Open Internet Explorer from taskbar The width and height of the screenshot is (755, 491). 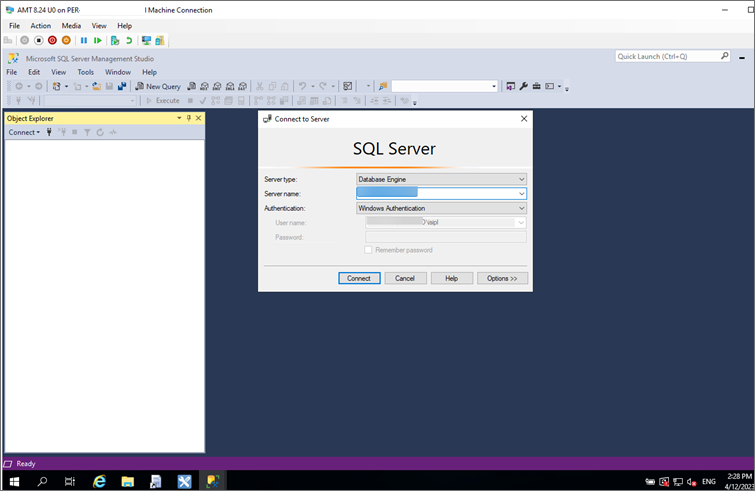[x=100, y=481]
